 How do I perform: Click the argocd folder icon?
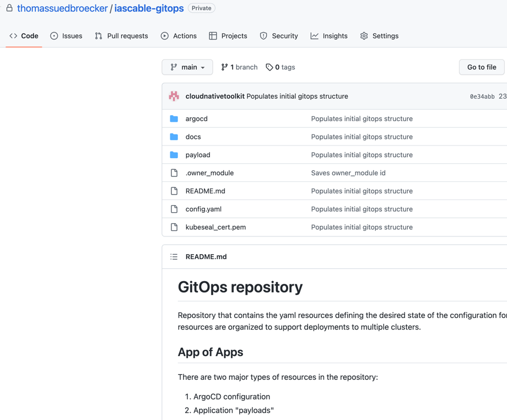[174, 119]
